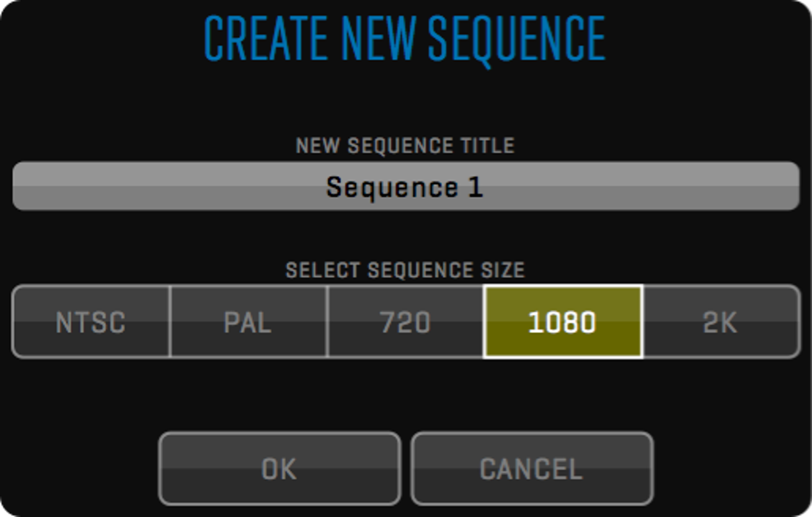Screen dimensions: 812x517
Task: Focus the new sequence name text box
Action: pyautogui.click(x=405, y=186)
